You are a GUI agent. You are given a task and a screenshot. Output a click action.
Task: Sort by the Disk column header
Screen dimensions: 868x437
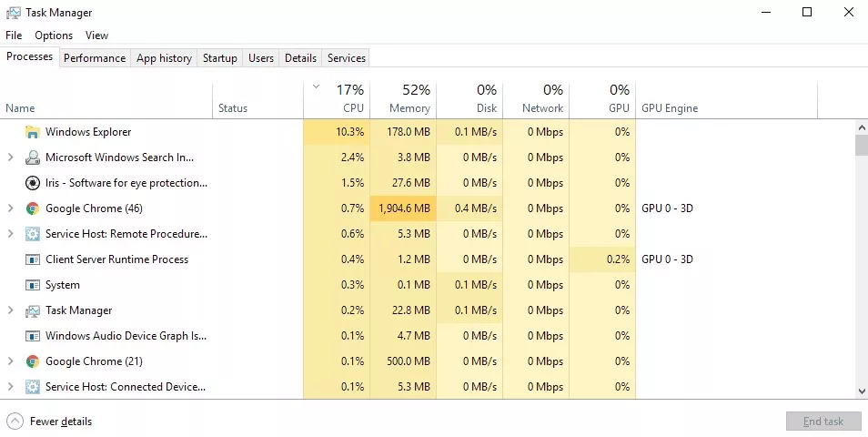[x=469, y=100]
